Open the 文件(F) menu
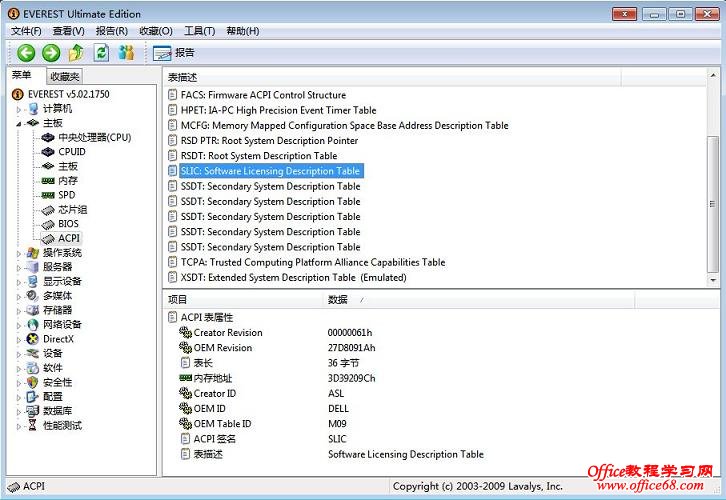This screenshot has width=726, height=500. pos(26,31)
